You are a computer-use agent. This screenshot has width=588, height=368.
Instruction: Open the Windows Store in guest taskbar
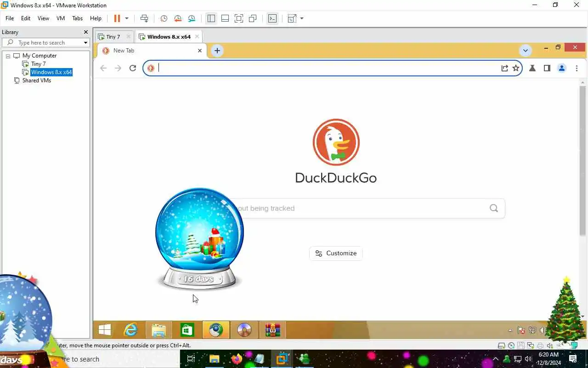click(187, 330)
